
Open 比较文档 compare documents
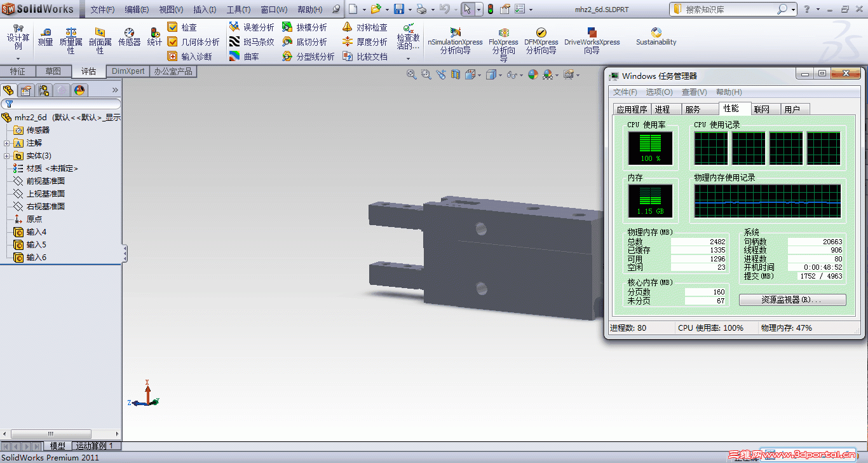[x=365, y=57]
